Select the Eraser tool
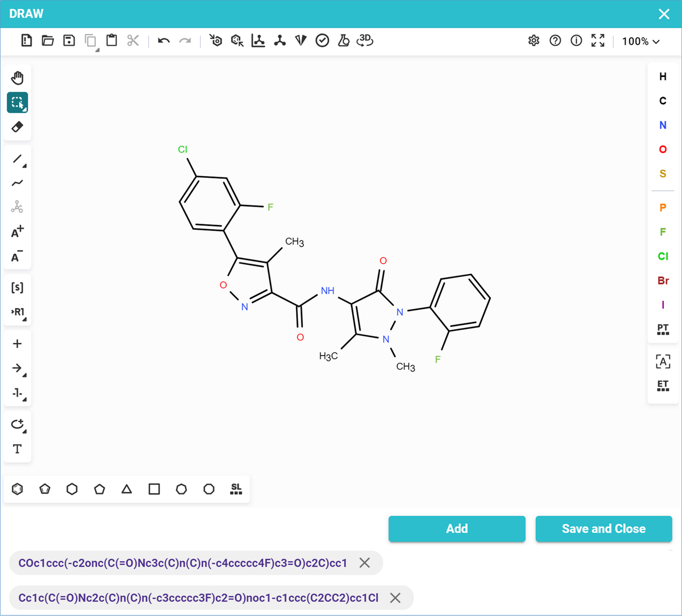This screenshot has height=616, width=682. (x=17, y=127)
